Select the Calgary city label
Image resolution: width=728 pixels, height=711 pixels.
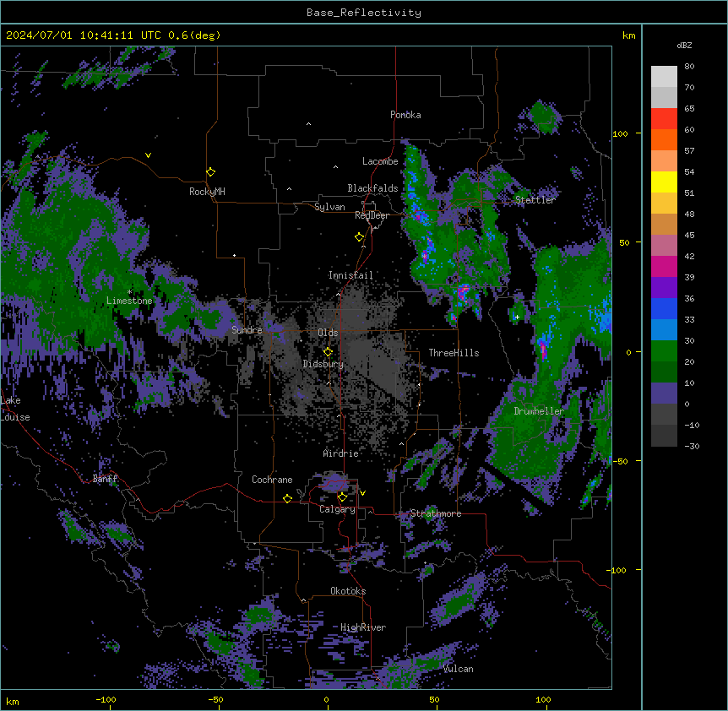click(337, 509)
